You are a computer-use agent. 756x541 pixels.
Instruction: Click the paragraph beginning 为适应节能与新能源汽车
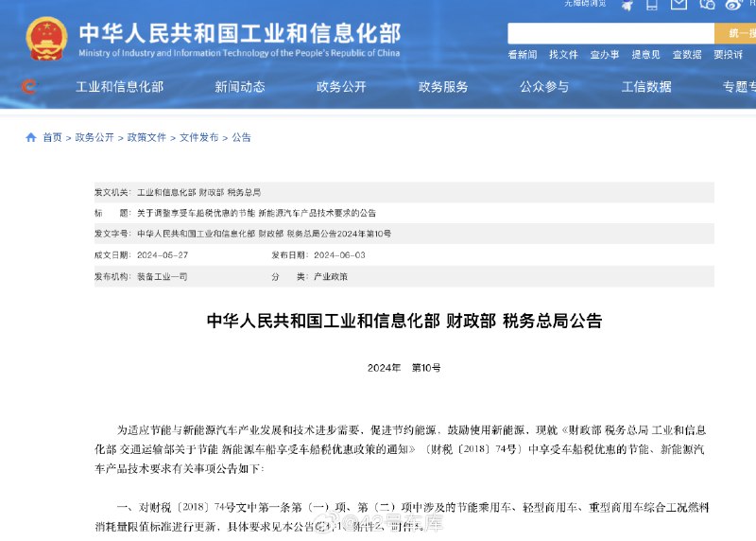click(401, 449)
